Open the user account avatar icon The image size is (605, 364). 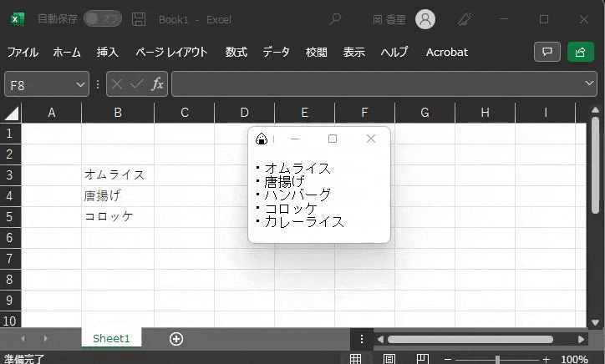pyautogui.click(x=425, y=19)
